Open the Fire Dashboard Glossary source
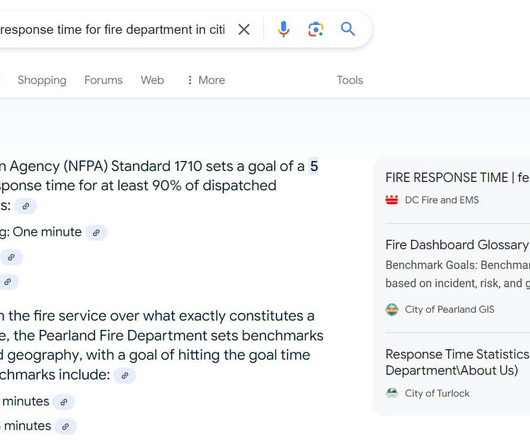Viewport: 530px width, 442px height. coord(457,245)
